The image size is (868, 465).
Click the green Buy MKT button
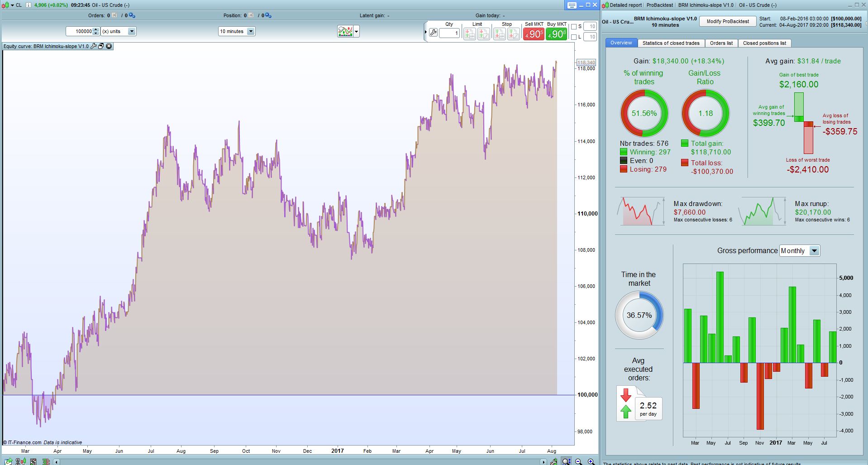(x=556, y=34)
